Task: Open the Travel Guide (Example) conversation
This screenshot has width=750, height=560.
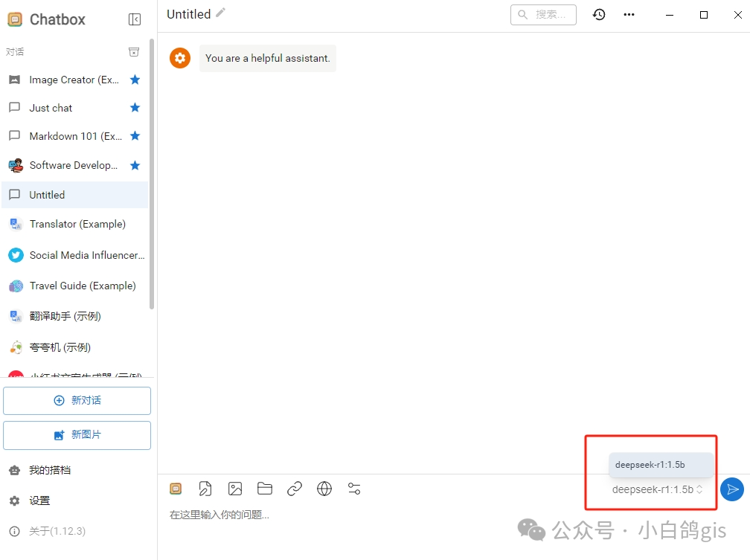Action: (75, 286)
